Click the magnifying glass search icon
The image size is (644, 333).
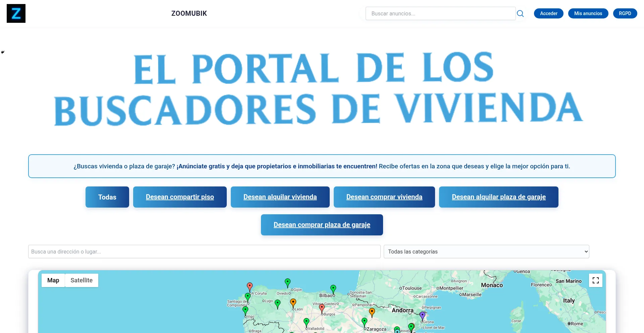coord(520,13)
